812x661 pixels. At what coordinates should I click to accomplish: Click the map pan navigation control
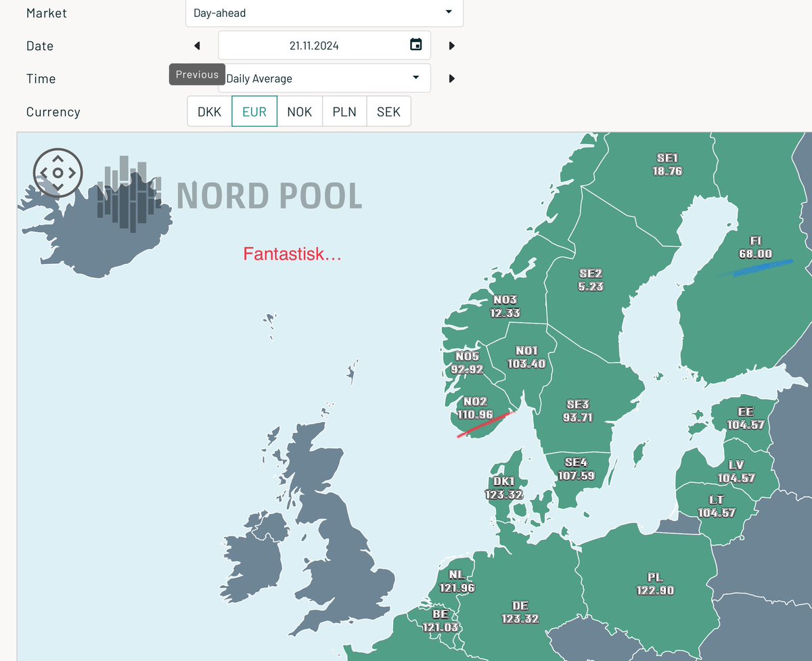pyautogui.click(x=58, y=173)
